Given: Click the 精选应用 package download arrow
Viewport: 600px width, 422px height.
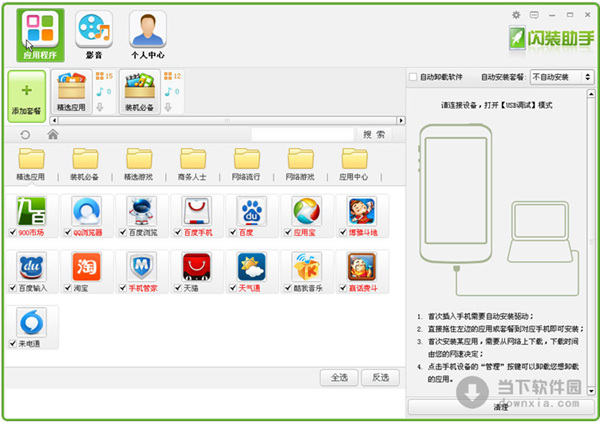Looking at the screenshot, I should pos(100,108).
